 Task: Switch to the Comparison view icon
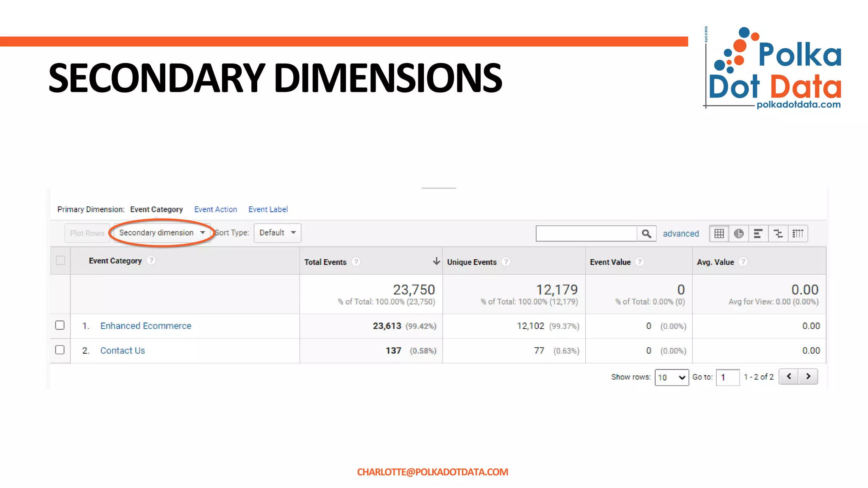(778, 233)
